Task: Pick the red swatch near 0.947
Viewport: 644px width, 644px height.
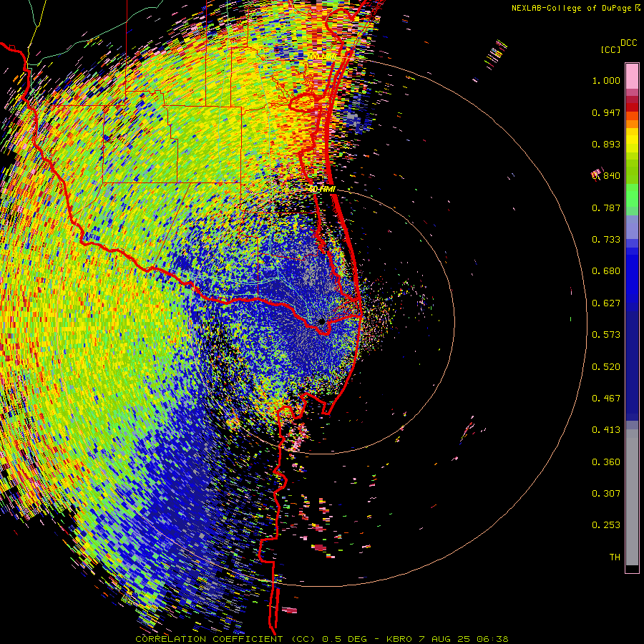Action: click(x=632, y=107)
